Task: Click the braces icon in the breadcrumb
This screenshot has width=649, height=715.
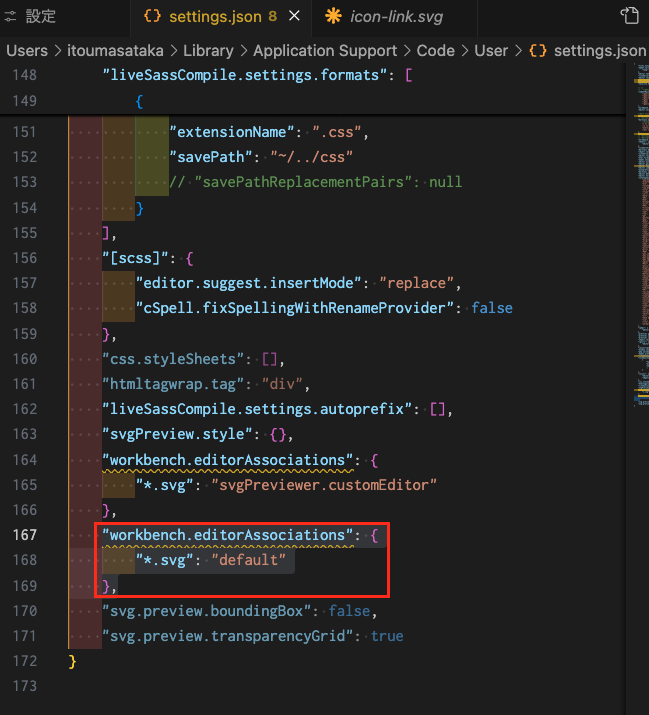Action: tap(538, 51)
